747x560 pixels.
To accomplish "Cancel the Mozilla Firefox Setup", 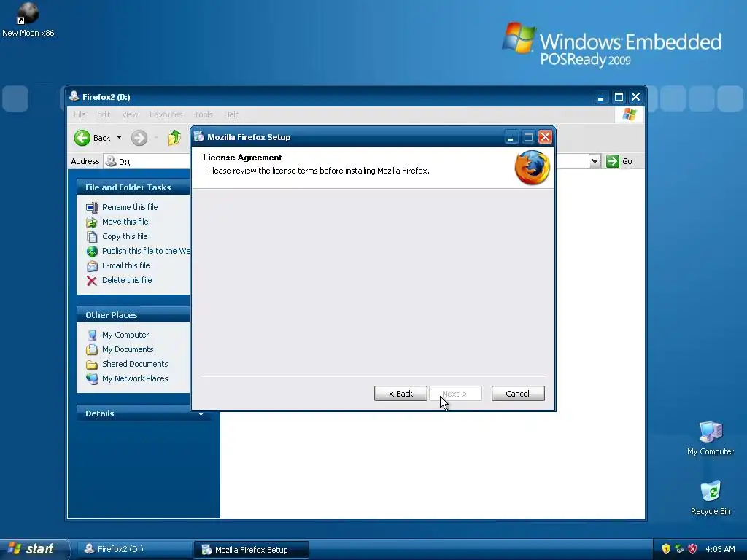I will tap(518, 394).
